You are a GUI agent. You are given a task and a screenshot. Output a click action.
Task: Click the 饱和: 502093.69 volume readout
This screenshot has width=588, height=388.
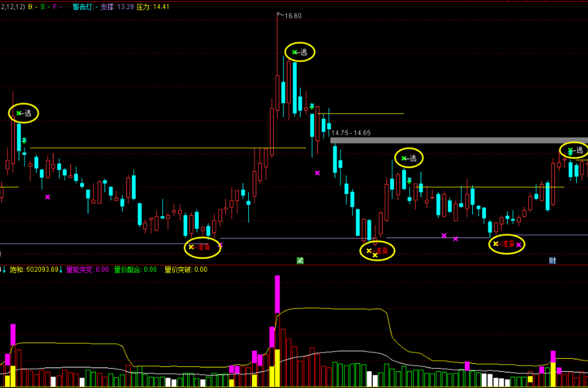[34, 269]
